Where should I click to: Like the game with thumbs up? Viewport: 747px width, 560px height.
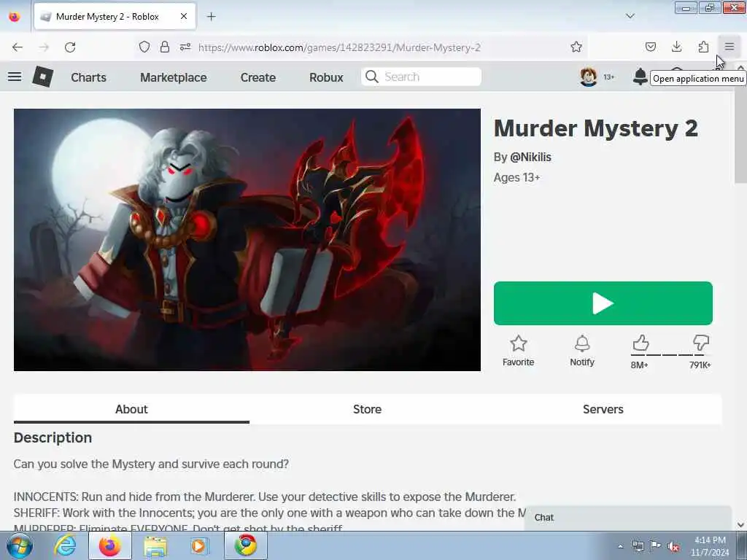[640, 343]
